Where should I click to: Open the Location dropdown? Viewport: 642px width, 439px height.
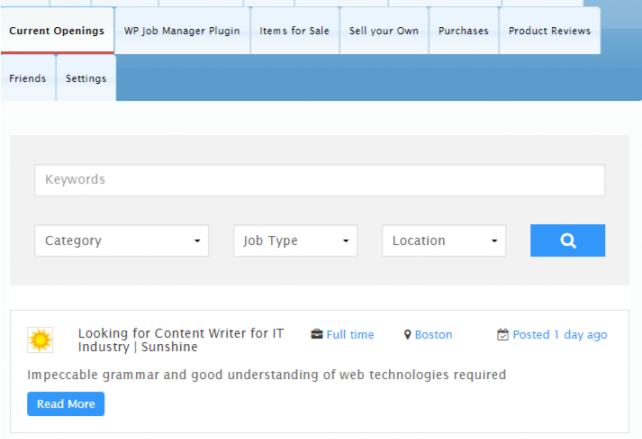443,241
